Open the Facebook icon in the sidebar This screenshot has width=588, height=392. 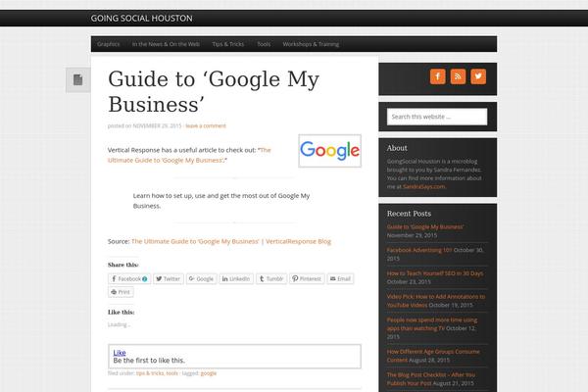pos(438,76)
